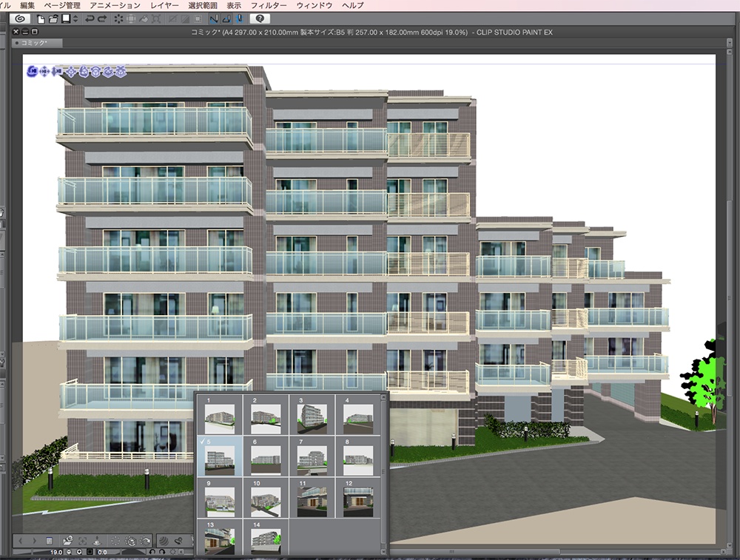Click the clear outside selection icon
The height and width of the screenshot is (560, 740).
131,19
